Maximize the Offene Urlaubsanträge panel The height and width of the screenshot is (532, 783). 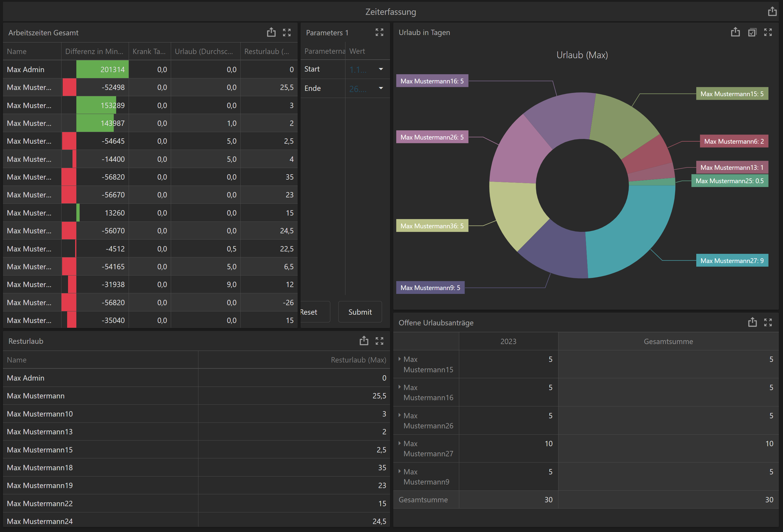(x=768, y=322)
